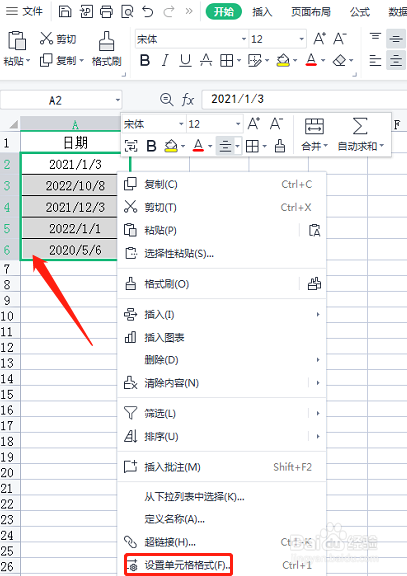
Task: Click mini toolbar format painter icon
Action: (x=280, y=146)
